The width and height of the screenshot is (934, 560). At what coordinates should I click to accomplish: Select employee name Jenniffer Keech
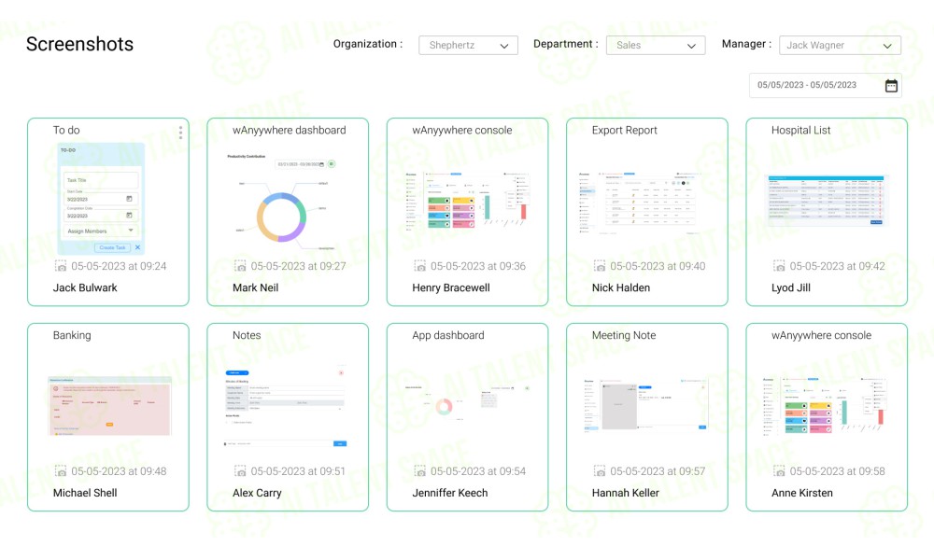[x=450, y=494]
